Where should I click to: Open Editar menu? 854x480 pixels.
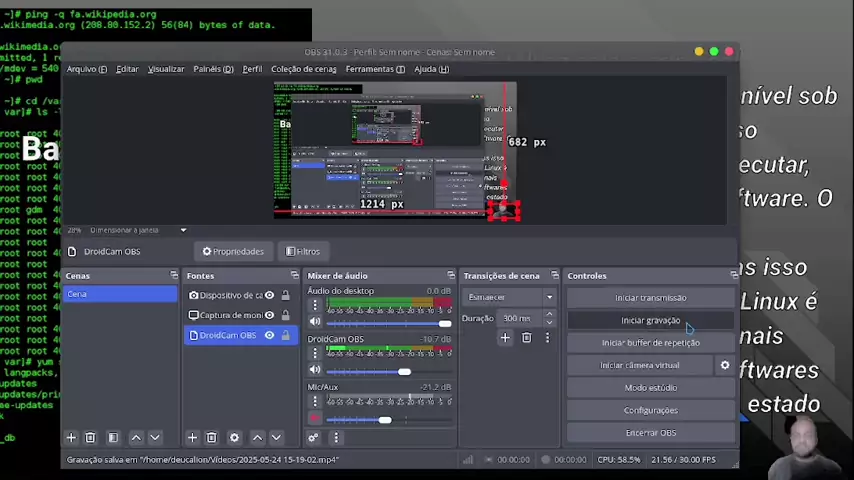tap(127, 69)
